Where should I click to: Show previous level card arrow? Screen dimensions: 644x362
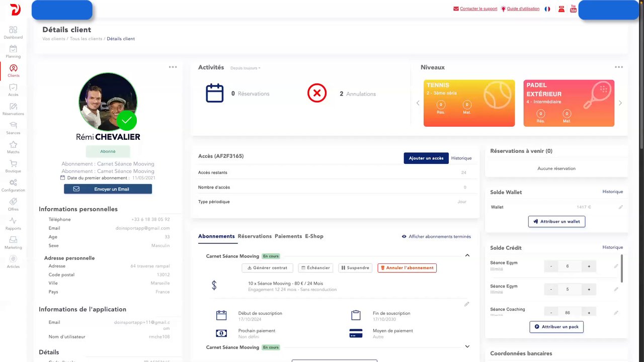click(418, 103)
